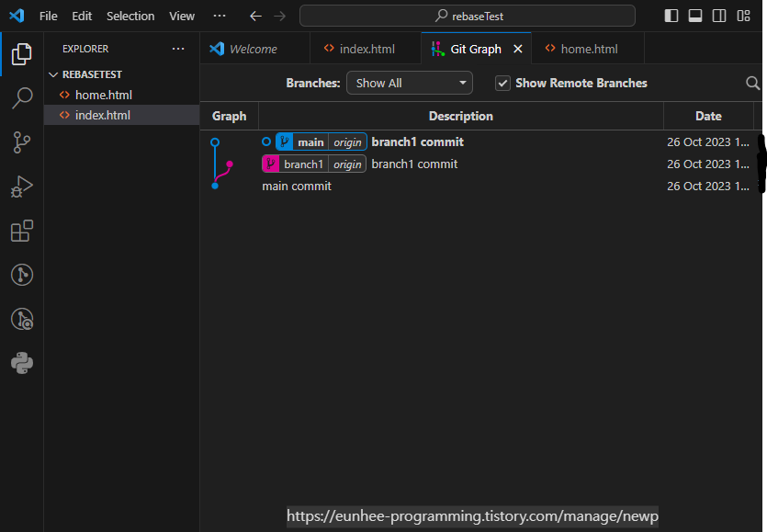
Task: Click the index.html file icon in Explorer
Action: [64, 115]
